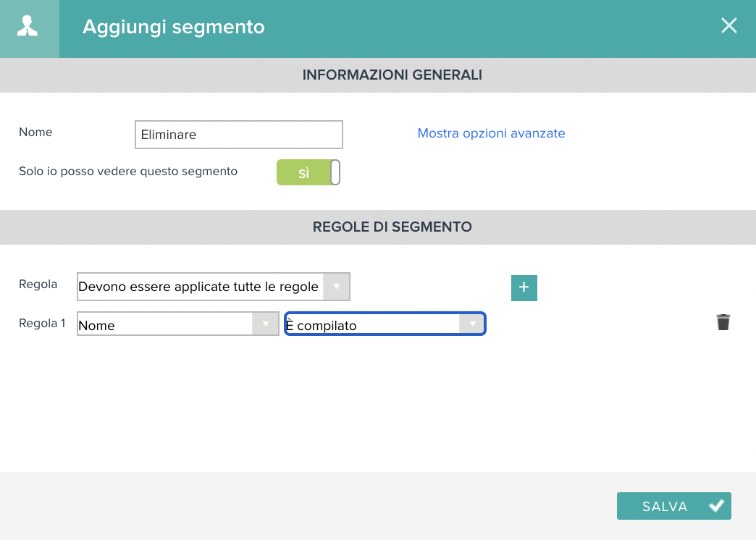Click 'Solo io posso vedere questo segmento' label

(128, 171)
